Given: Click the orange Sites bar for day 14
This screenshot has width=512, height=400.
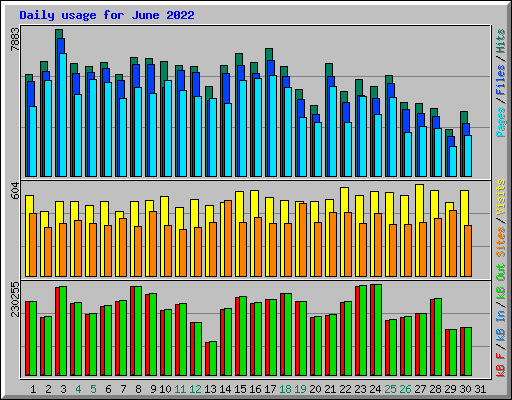Looking at the screenshot, I should tap(228, 238).
